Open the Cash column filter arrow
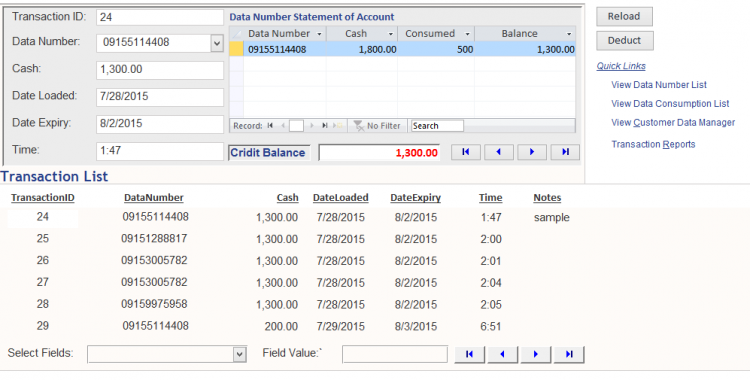Viewport: 750px width, 380px height. pos(390,34)
